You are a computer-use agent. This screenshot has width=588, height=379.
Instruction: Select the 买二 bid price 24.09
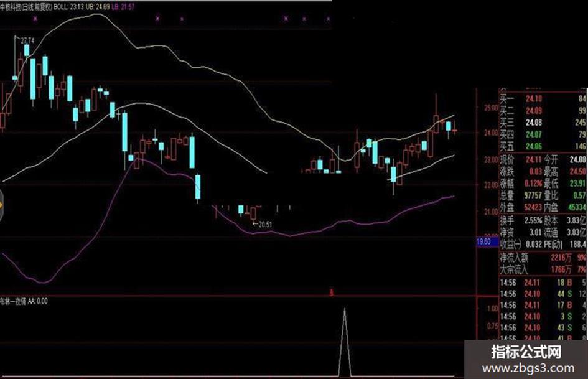(x=534, y=111)
